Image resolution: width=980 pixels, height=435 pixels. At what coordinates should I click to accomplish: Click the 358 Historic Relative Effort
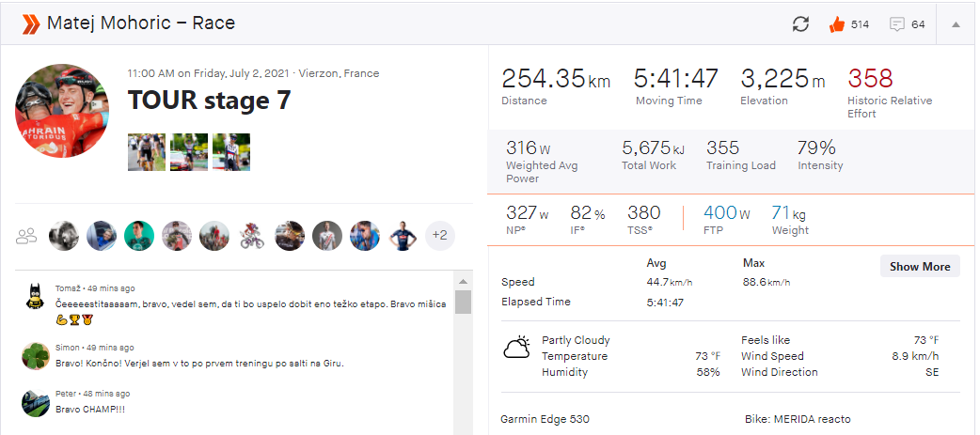tap(869, 79)
